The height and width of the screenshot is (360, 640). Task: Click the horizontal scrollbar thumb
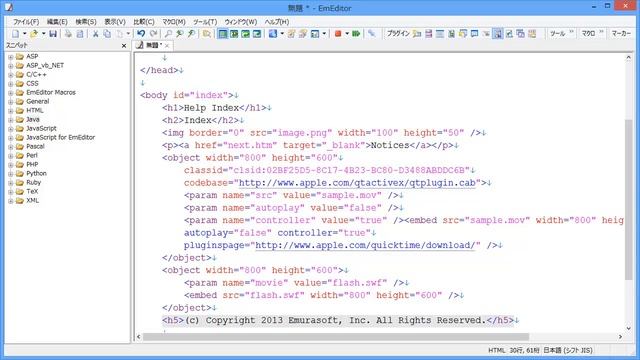(336, 337)
